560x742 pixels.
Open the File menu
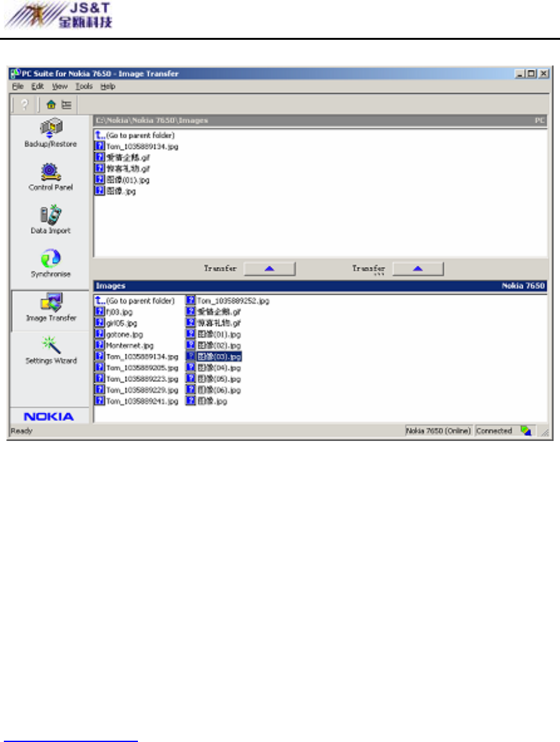[x=18, y=87]
